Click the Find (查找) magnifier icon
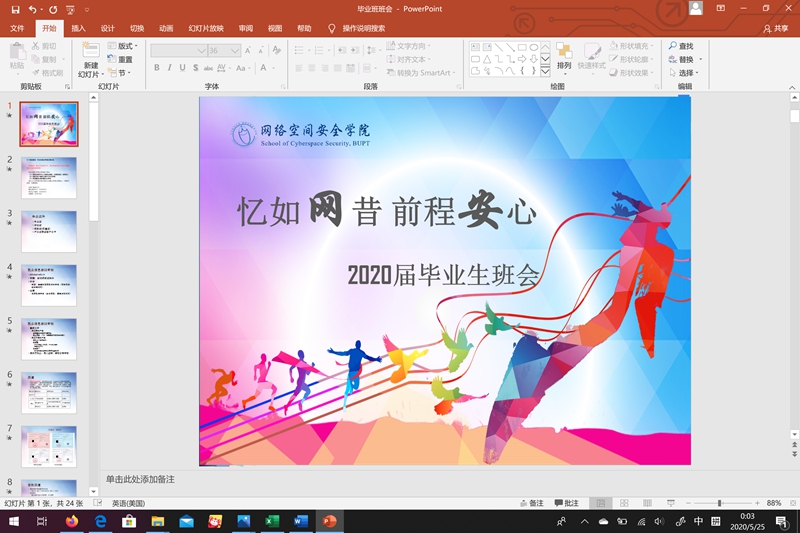 tap(673, 46)
